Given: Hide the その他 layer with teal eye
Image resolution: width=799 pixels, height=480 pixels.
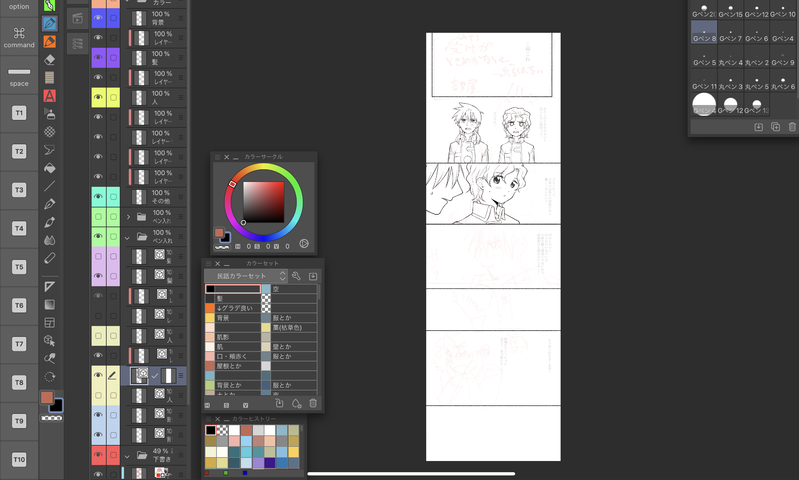Looking at the screenshot, I should (x=98, y=197).
